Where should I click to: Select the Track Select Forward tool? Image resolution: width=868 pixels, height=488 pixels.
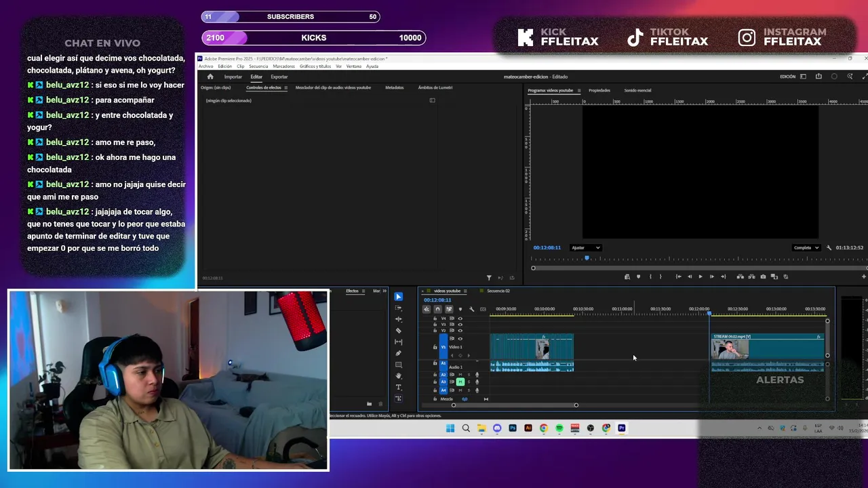[398, 308]
